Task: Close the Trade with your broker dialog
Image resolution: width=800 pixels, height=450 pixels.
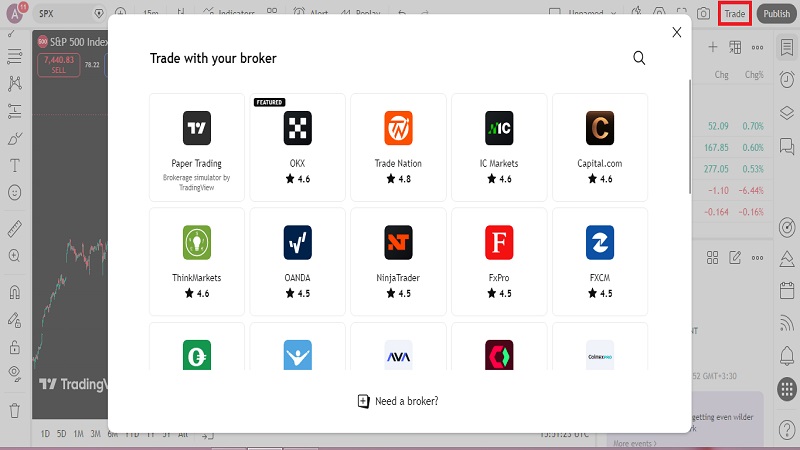Action: (x=677, y=32)
